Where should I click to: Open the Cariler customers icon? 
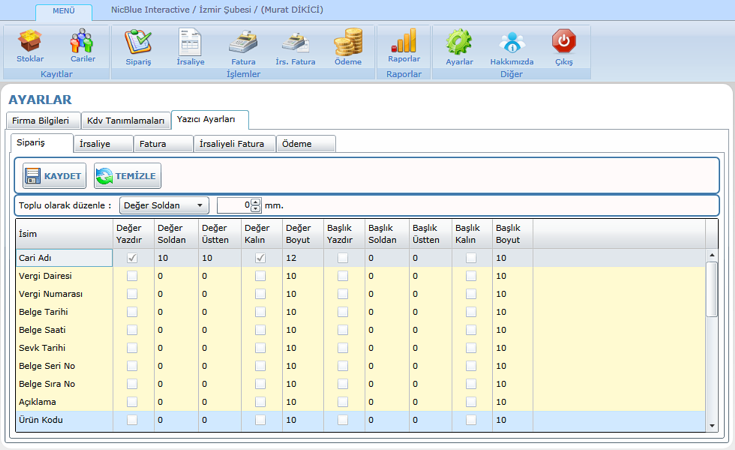pos(82,44)
